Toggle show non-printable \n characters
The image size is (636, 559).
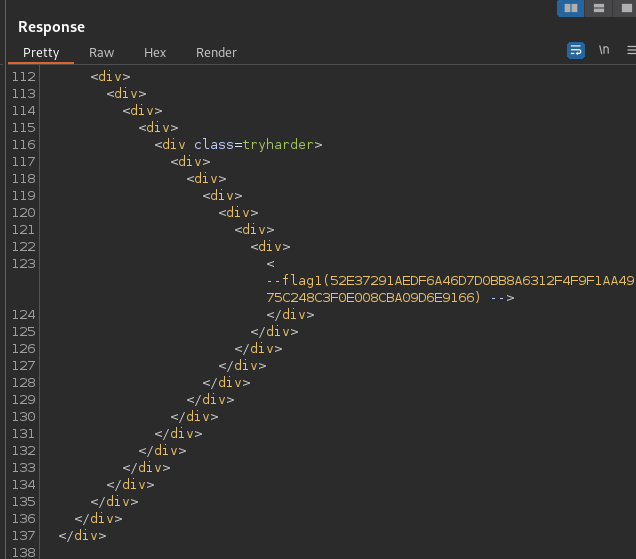click(x=604, y=50)
